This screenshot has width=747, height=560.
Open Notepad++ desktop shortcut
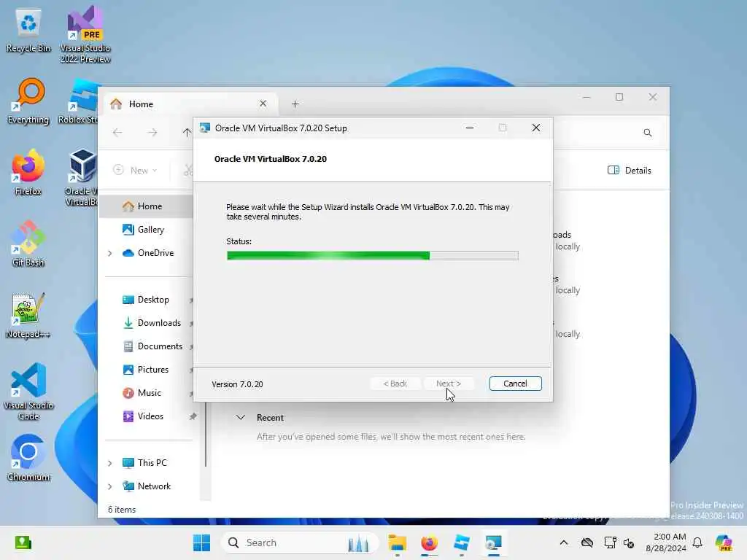28,316
